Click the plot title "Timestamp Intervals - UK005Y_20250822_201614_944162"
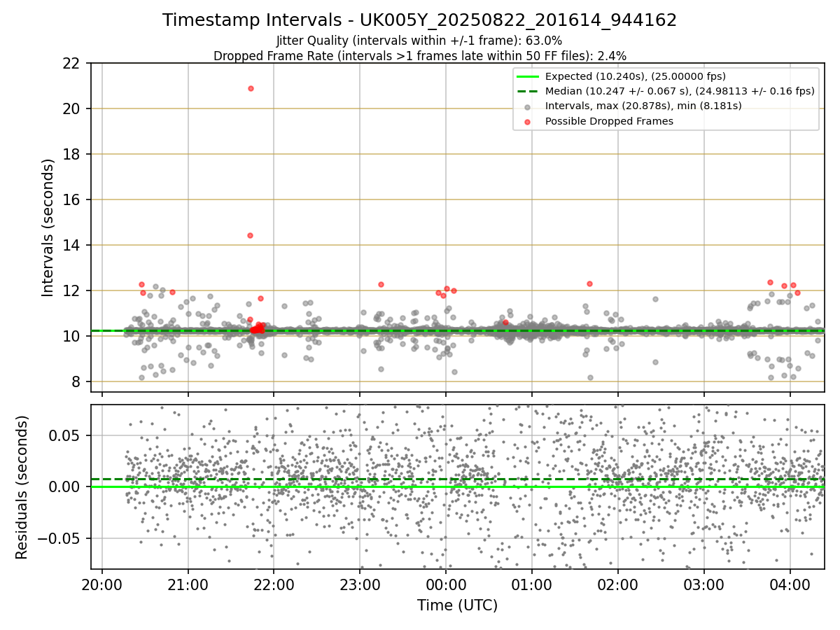This screenshot has width=840, height=630. pyautogui.click(x=419, y=20)
